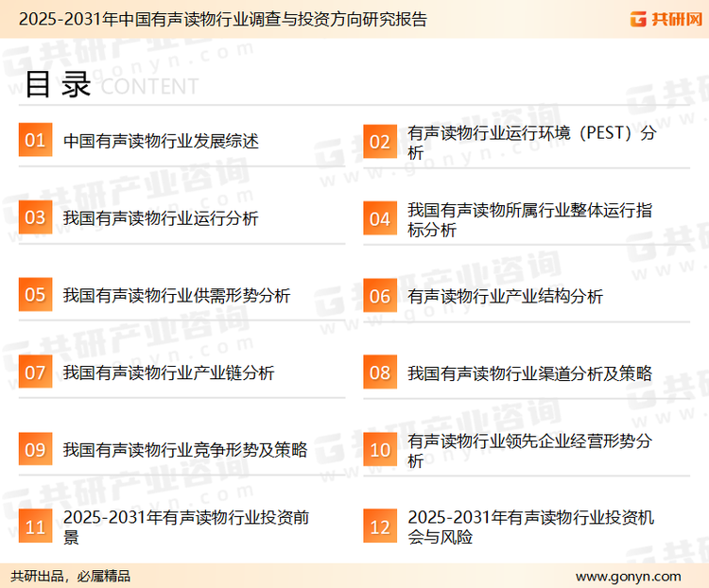Select chapter 我国有声读物行业渠道分析及策略

(x=530, y=373)
